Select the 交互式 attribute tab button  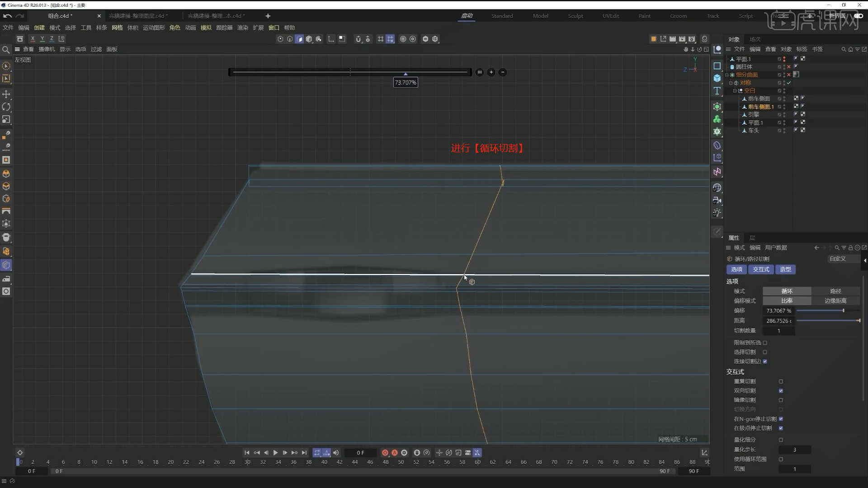(x=761, y=269)
